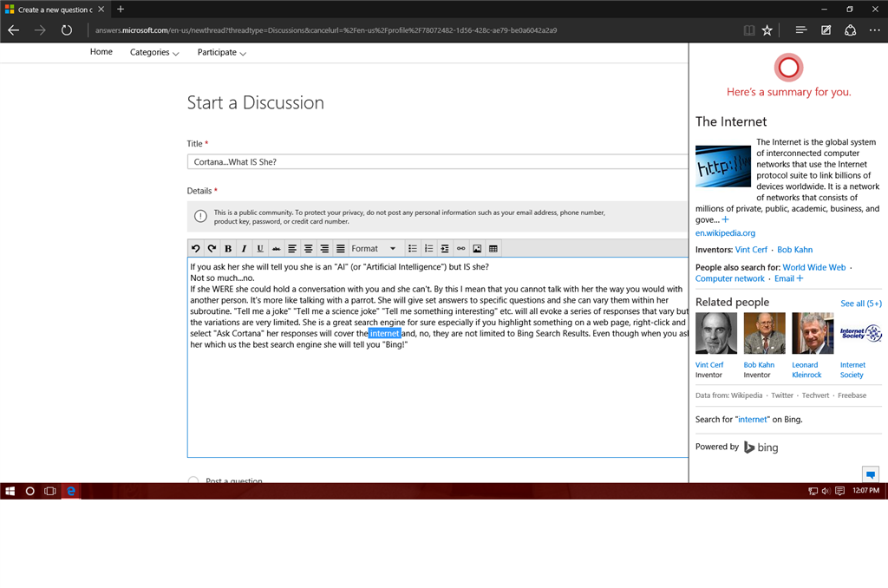Open the en.wikipedia.org link

pyautogui.click(x=725, y=232)
